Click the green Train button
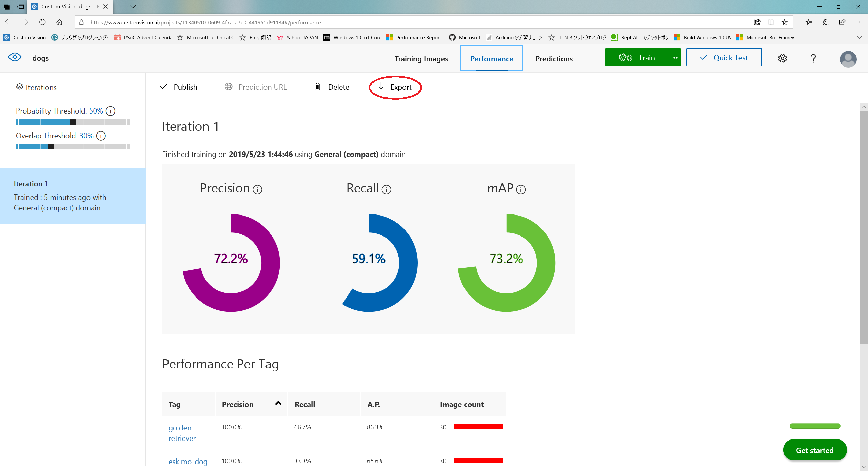 point(637,58)
